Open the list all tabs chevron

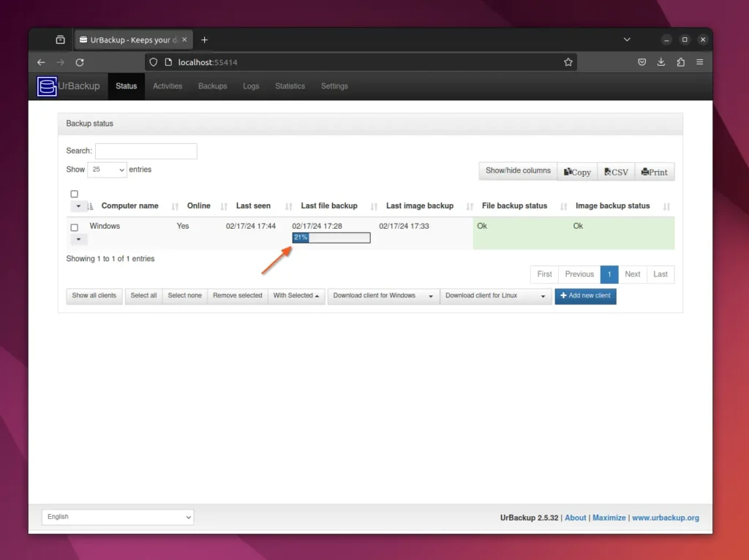[627, 39]
